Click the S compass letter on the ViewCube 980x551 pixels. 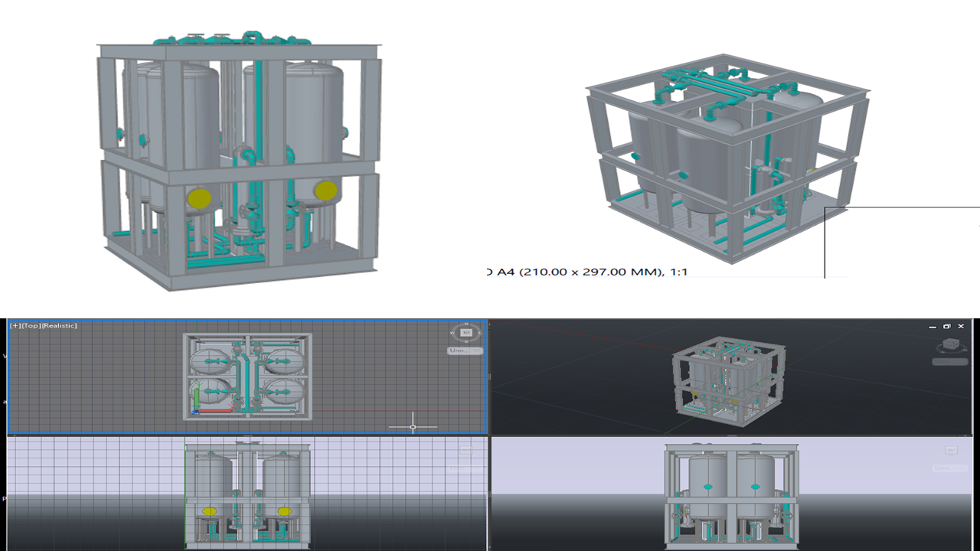(x=465, y=341)
